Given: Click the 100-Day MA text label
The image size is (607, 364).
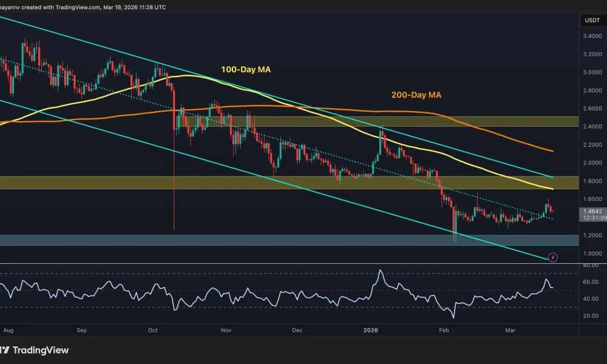Looking at the screenshot, I should coord(245,70).
